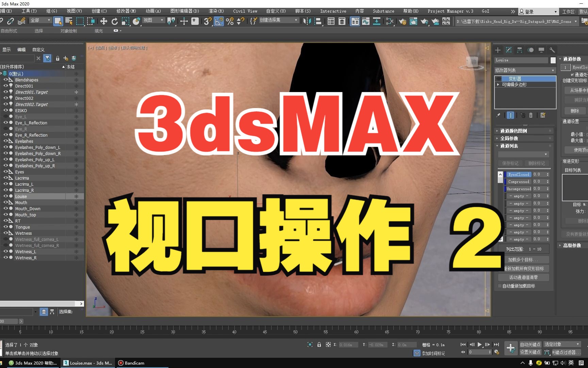Enable 自动关键点 auto key mode
Screen dimensions: 588x368
click(530, 344)
